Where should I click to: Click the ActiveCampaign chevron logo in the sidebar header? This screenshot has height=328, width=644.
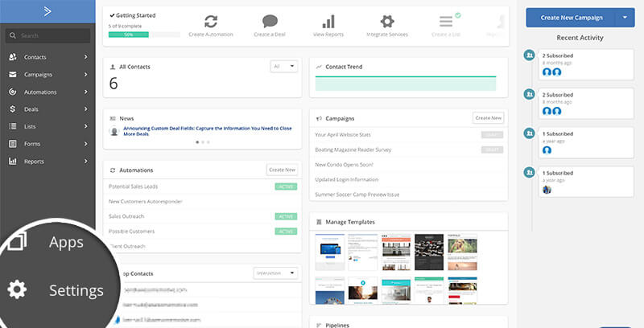(x=47, y=11)
